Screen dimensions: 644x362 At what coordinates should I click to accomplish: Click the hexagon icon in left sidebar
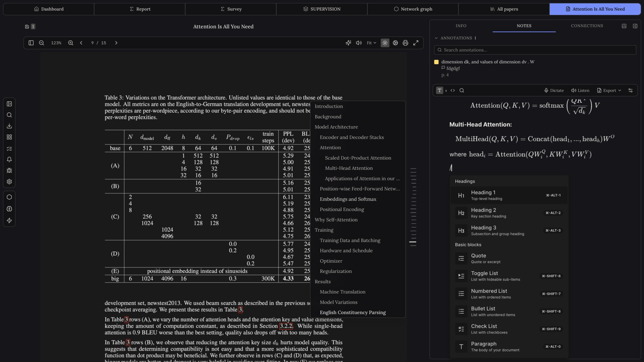tap(9, 197)
